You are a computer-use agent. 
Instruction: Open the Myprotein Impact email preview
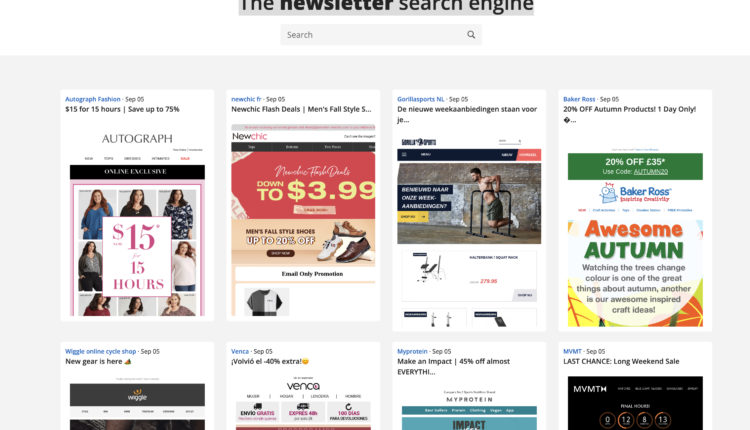(469, 409)
